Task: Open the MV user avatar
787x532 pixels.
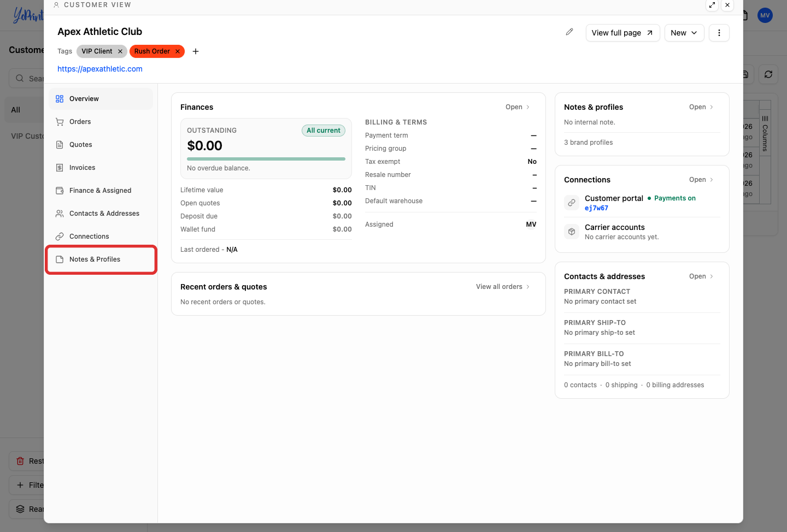Action: click(x=765, y=15)
